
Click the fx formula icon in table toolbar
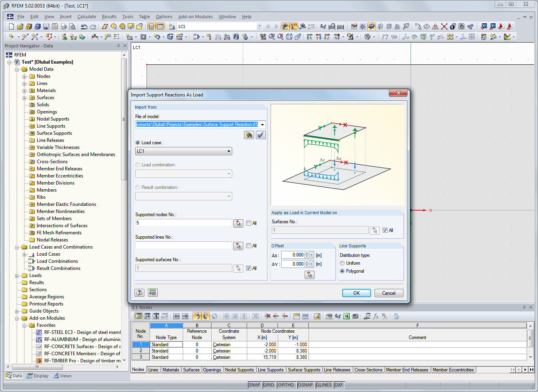click(376, 316)
